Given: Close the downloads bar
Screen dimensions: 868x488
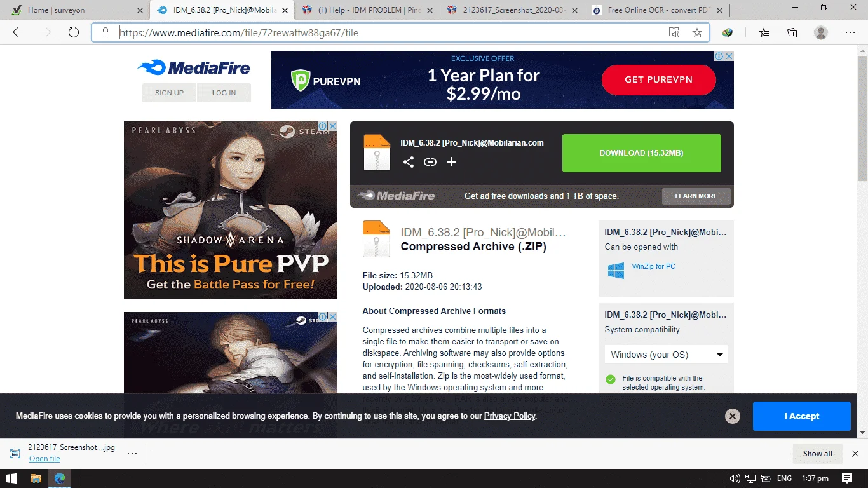Looking at the screenshot, I should pos(855,454).
